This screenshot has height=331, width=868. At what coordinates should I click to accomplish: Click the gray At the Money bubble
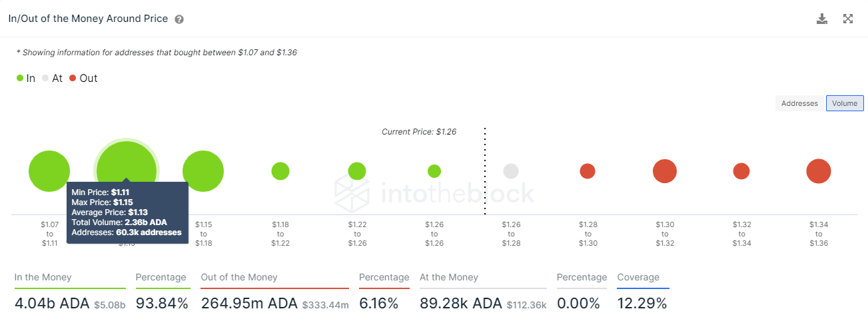(511, 171)
